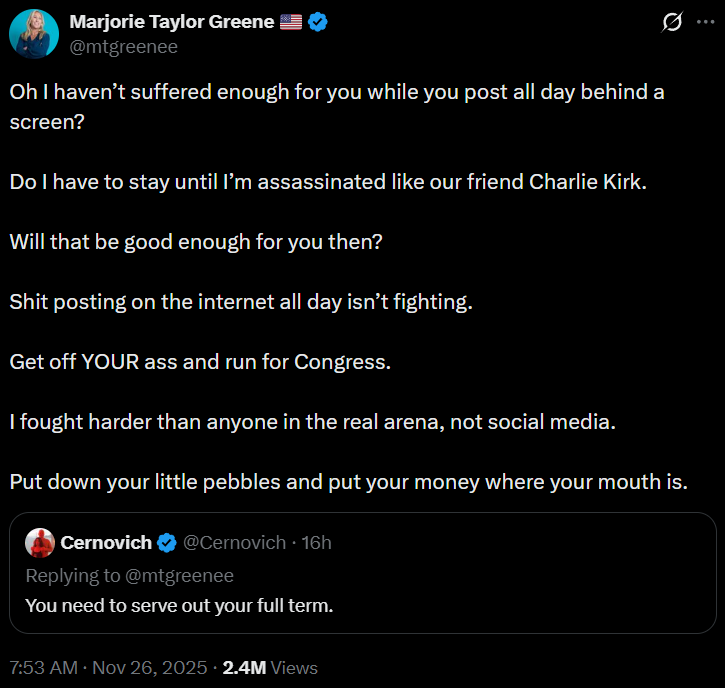Click Cernovich's small profile avatar
725x688 pixels.
click(x=40, y=542)
